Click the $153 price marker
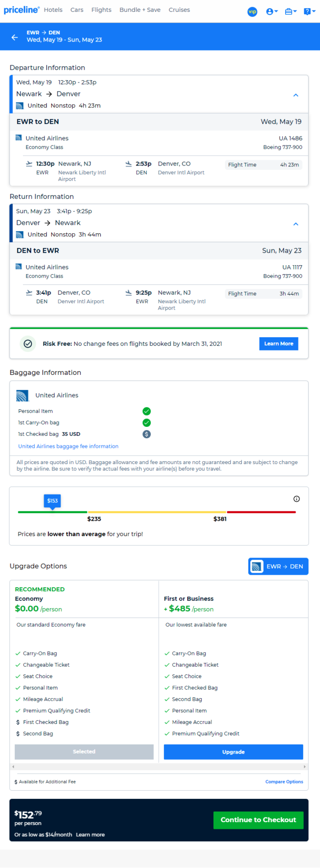Image resolution: width=320 pixels, height=868 pixels. point(53,501)
